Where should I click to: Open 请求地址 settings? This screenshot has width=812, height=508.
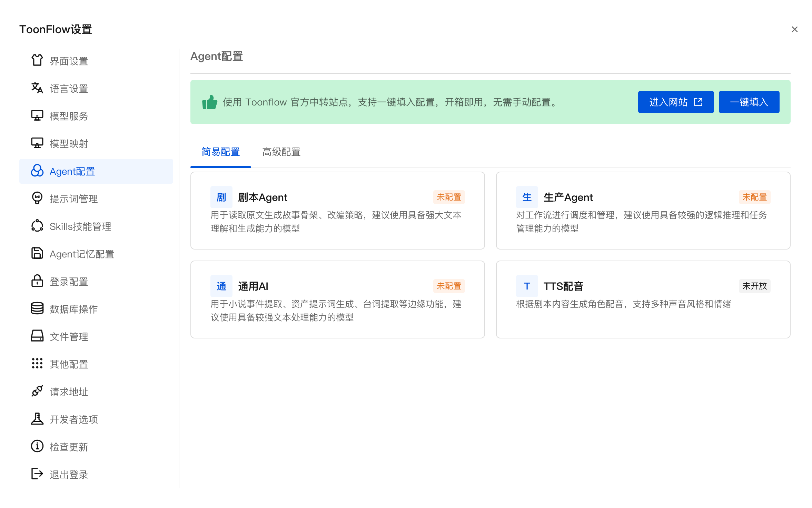[96, 392]
